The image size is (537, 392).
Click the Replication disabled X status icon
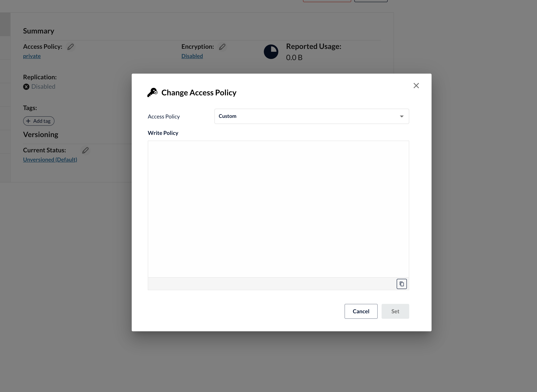pyautogui.click(x=26, y=87)
